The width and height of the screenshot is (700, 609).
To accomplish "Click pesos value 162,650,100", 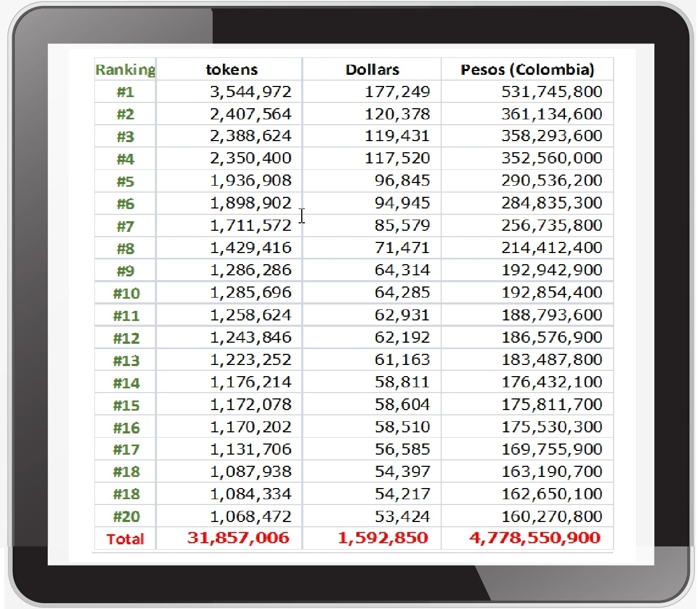I will click(x=552, y=493).
